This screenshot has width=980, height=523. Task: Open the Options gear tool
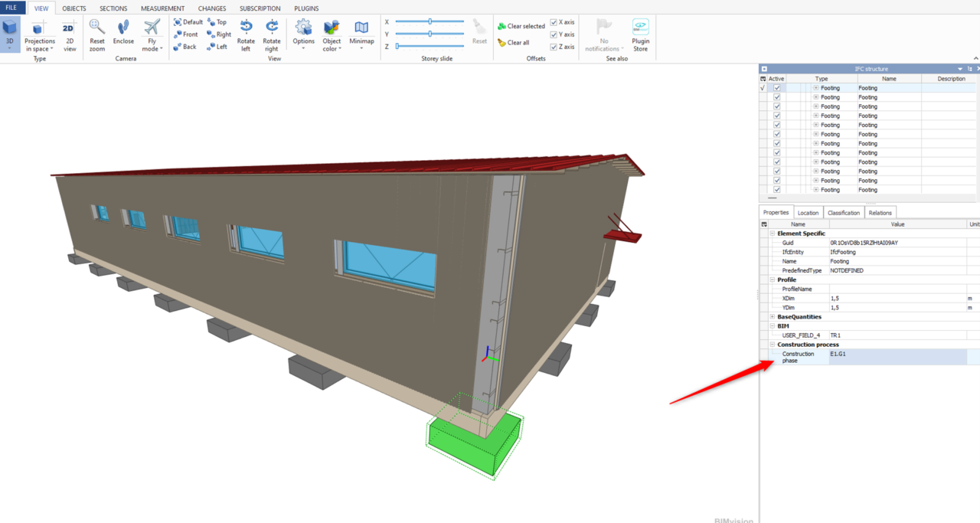coord(303,35)
